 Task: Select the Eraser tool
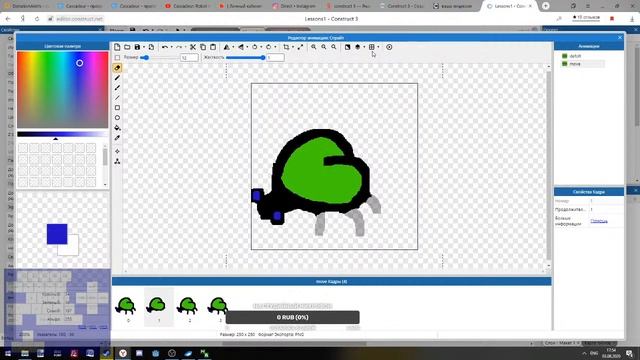pos(117,68)
